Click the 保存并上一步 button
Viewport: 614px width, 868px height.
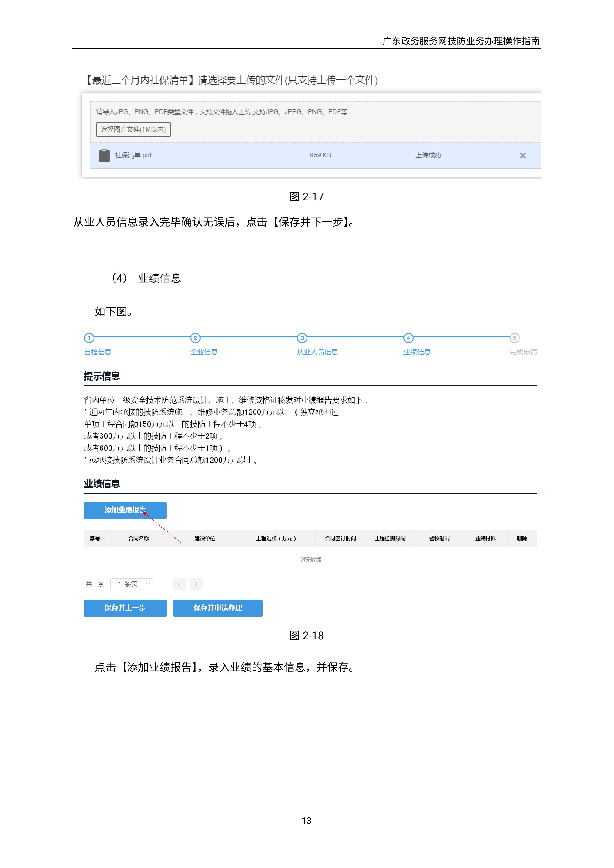tap(125, 607)
